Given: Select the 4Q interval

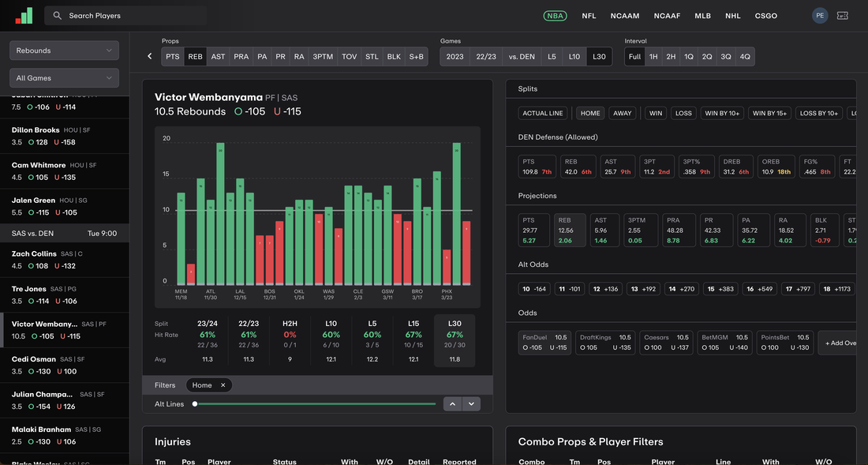Looking at the screenshot, I should [x=745, y=57].
